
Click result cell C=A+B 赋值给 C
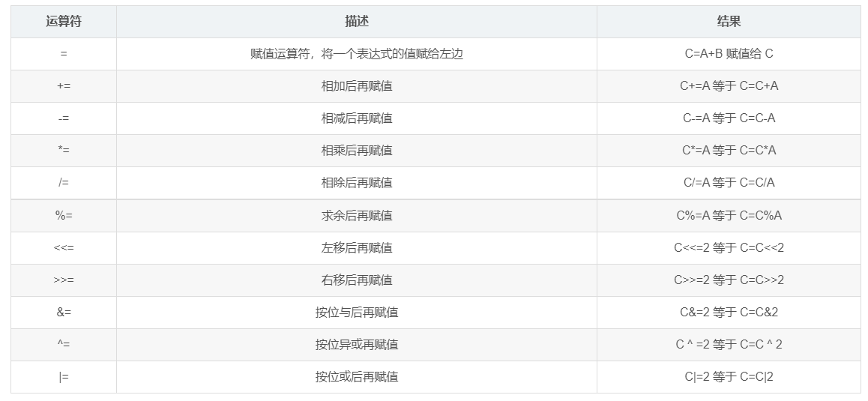(729, 54)
